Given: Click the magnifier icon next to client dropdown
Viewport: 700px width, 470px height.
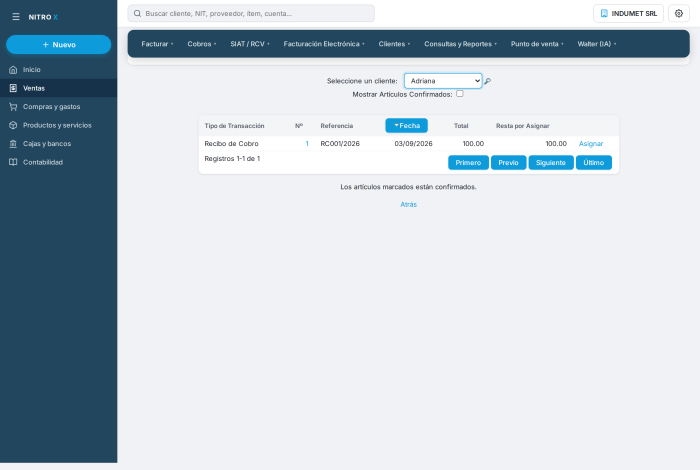Looking at the screenshot, I should pos(488,81).
